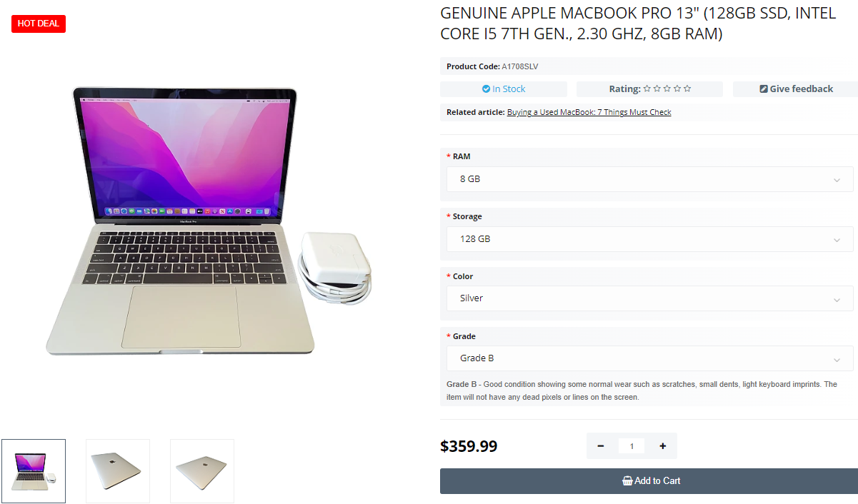Click the Add to Cart button
The width and height of the screenshot is (858, 504).
(x=649, y=481)
